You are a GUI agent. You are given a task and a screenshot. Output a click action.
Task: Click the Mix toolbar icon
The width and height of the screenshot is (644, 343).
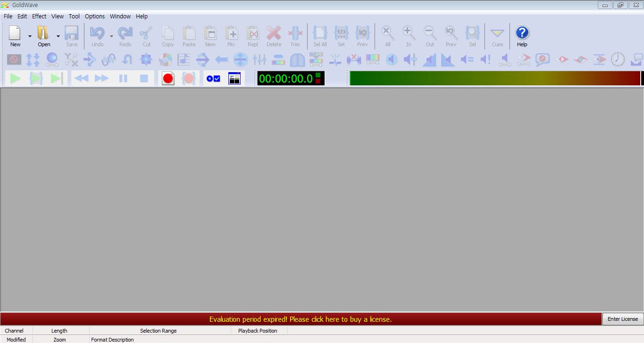(231, 36)
